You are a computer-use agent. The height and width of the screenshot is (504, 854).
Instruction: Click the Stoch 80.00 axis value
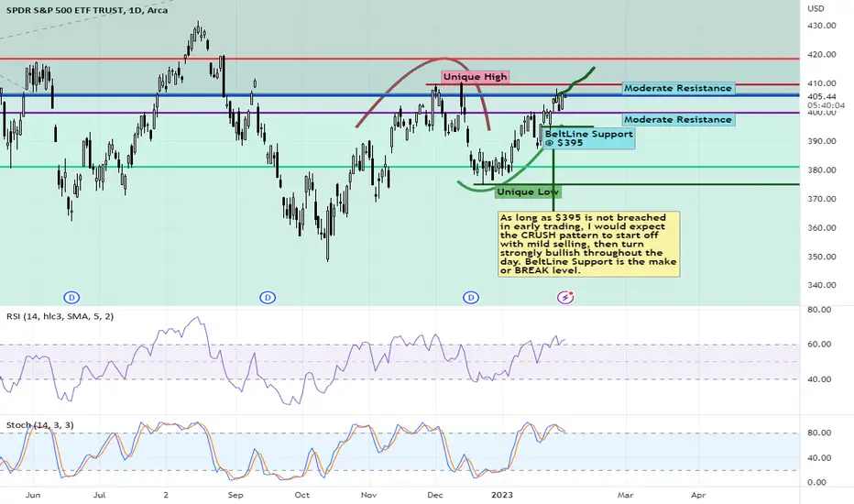820,433
